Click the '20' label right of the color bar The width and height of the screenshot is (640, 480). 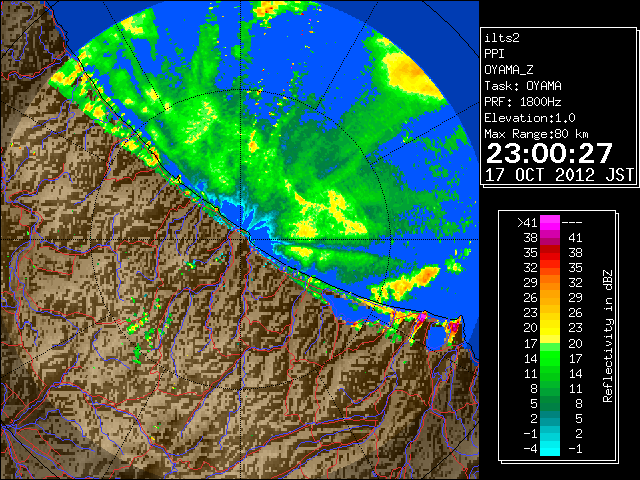click(575, 343)
